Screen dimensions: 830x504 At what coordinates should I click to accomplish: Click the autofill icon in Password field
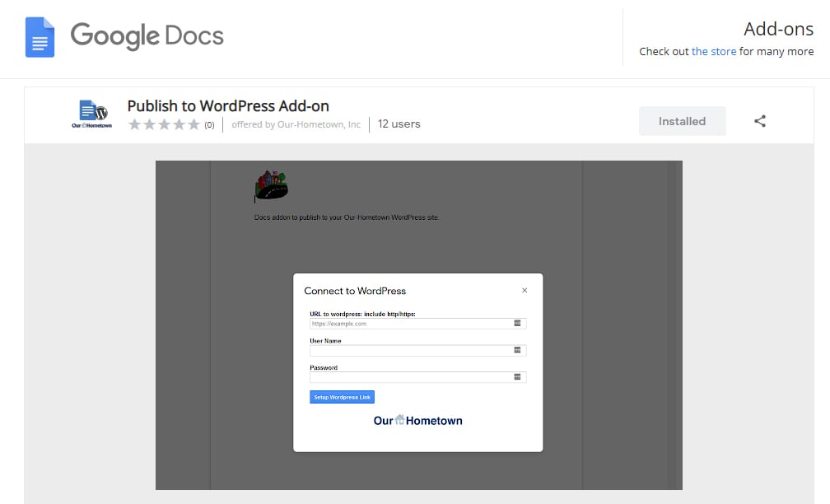(x=518, y=377)
